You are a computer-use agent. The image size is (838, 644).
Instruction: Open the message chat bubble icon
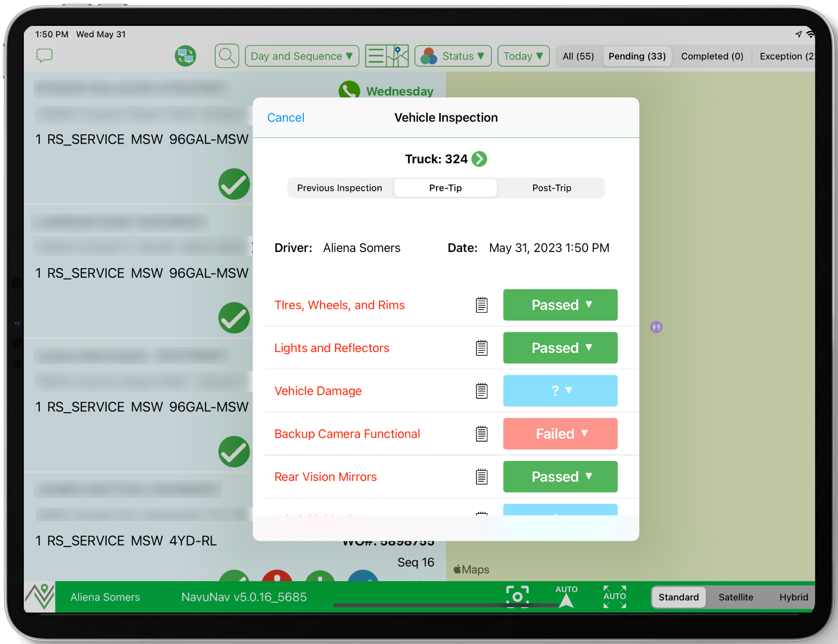45,55
